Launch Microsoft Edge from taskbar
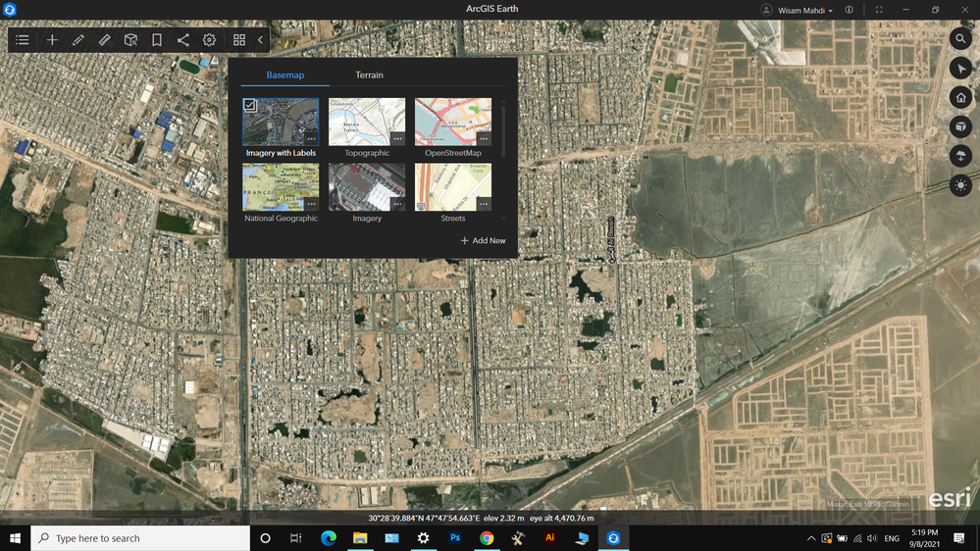The image size is (980, 551). tap(328, 538)
